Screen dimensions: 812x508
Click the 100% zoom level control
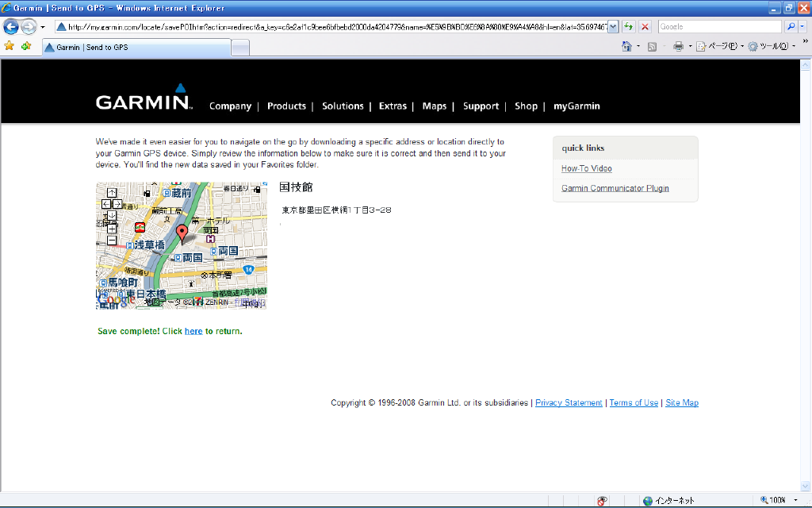tap(779, 500)
